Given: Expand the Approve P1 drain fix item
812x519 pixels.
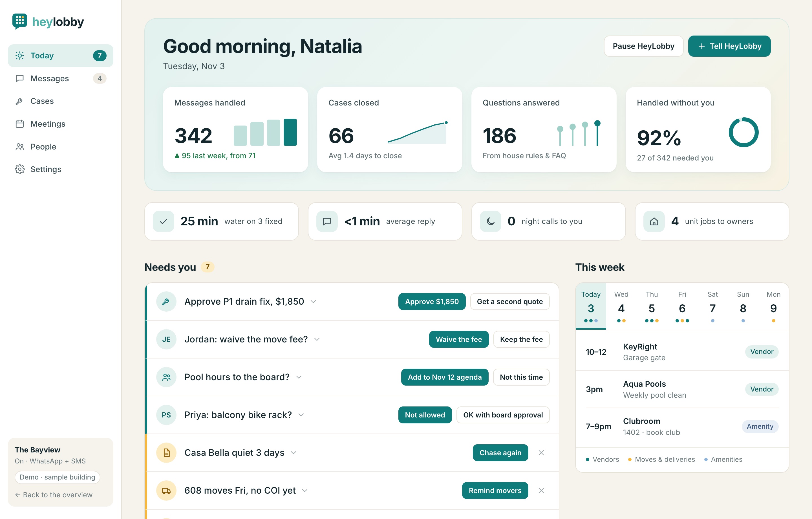Looking at the screenshot, I should pyautogui.click(x=313, y=301).
